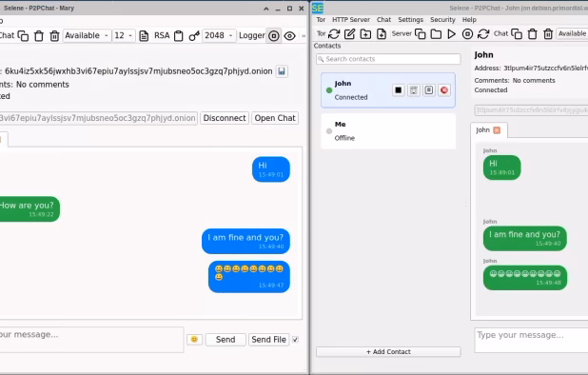The width and height of the screenshot is (588, 375).
Task: Click the emoji picker button
Action: coord(194,340)
